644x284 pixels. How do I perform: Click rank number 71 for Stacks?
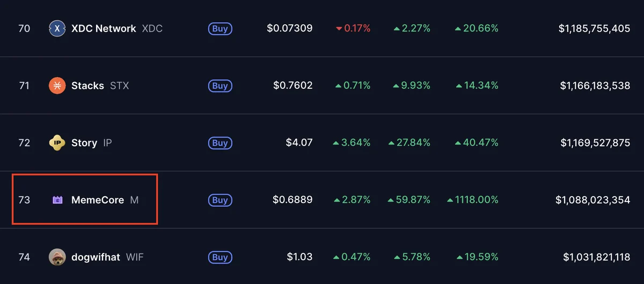point(24,85)
